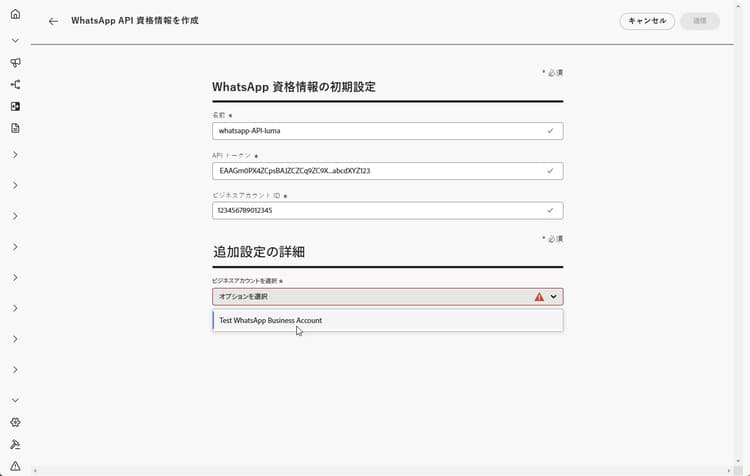
Task: Click the WhatsApp 資格情報の初期設定 heading
Action: click(294, 87)
